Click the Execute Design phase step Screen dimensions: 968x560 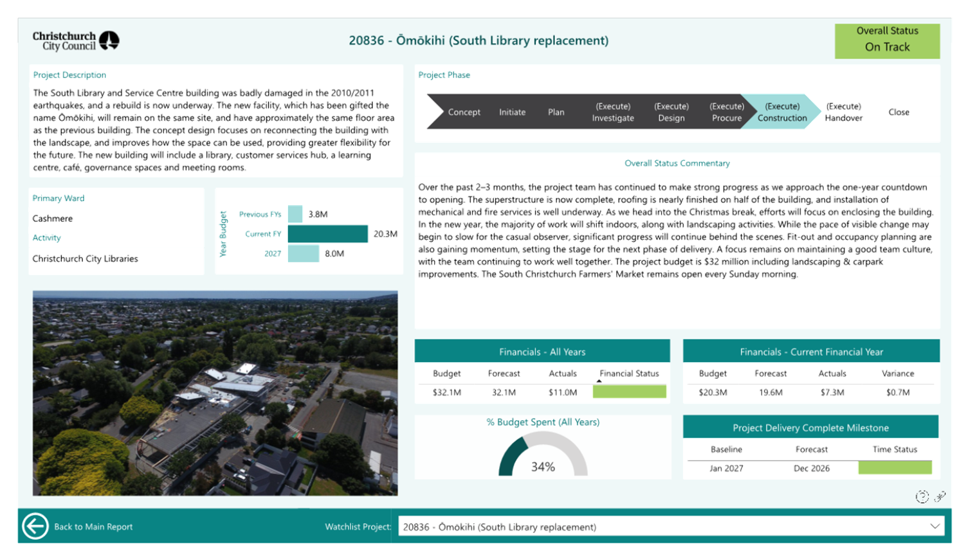671,112
